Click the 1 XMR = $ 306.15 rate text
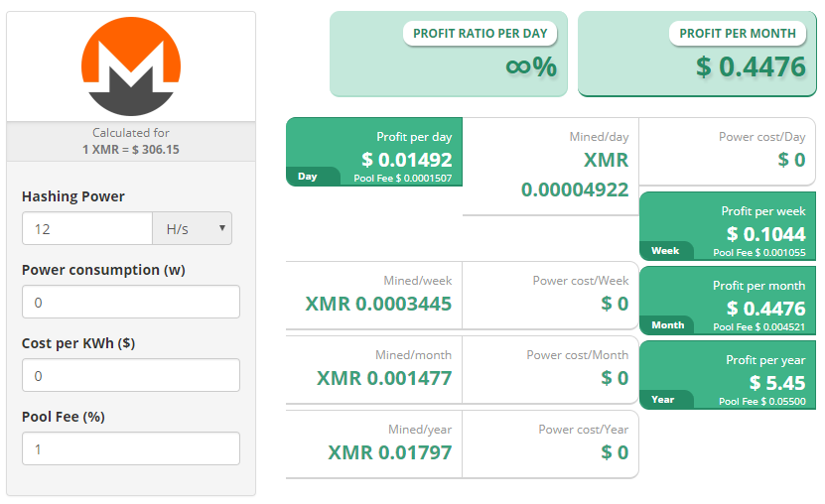This screenshot has height=504, width=825. point(130,149)
